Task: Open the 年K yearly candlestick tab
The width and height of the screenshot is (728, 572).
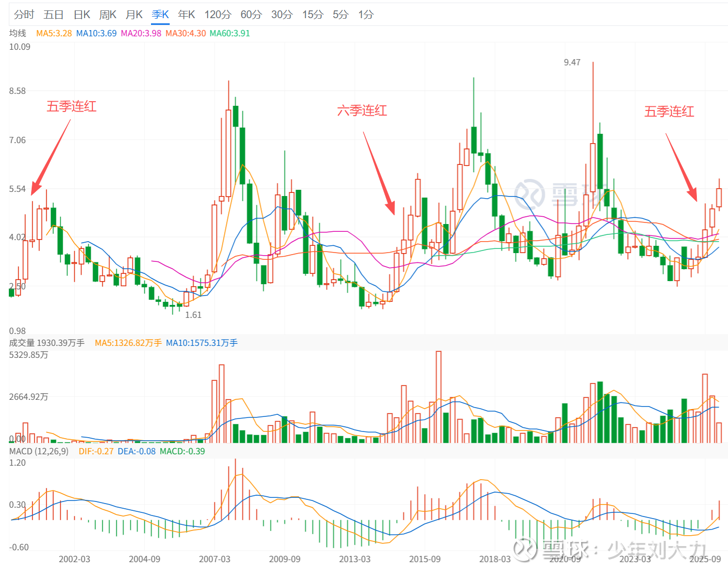Action: (186, 15)
